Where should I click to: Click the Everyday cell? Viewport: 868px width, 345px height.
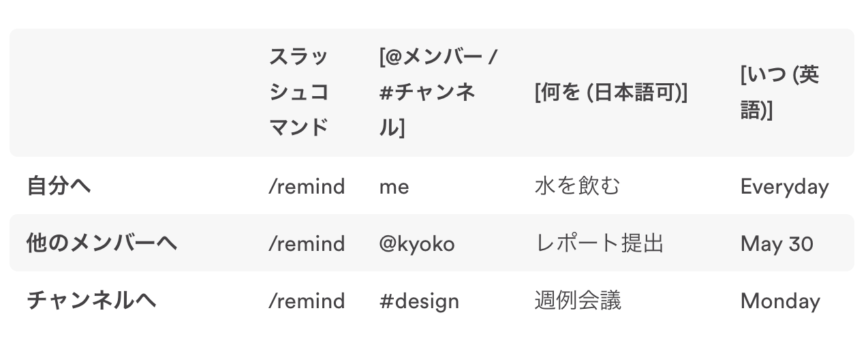[785, 187]
